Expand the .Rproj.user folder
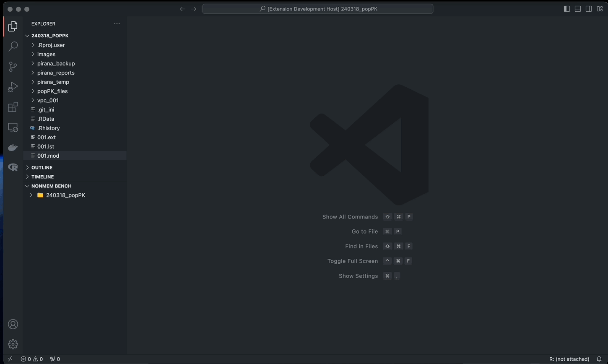 point(75,45)
